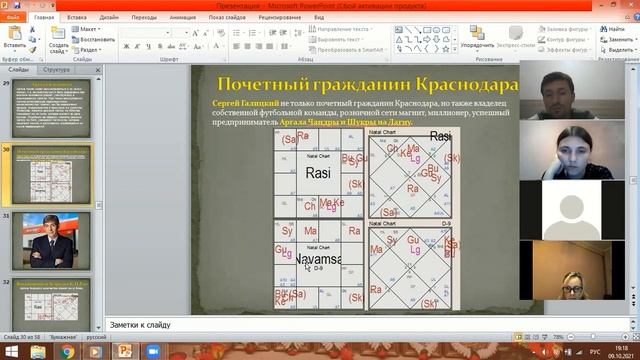640x360 pixels.
Task: Click the Cut scissors icon
Action: click(x=32, y=30)
